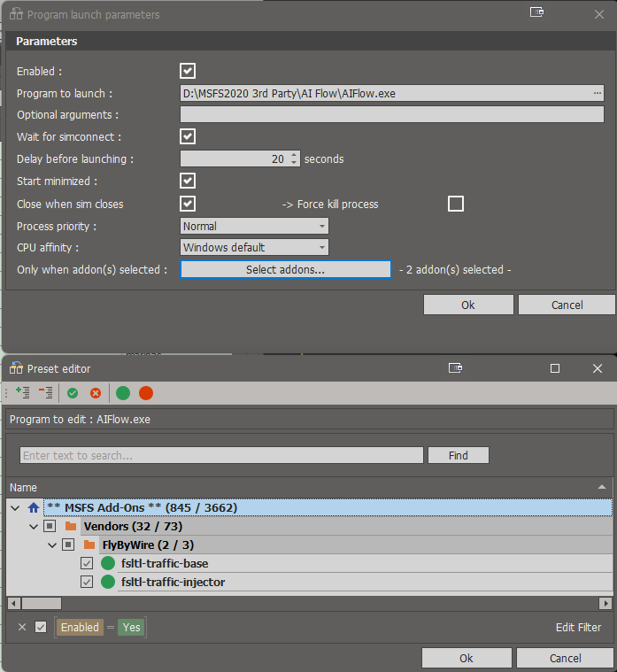Image resolution: width=617 pixels, height=672 pixels.
Task: Maximize the Preset editor window
Action: point(555,368)
